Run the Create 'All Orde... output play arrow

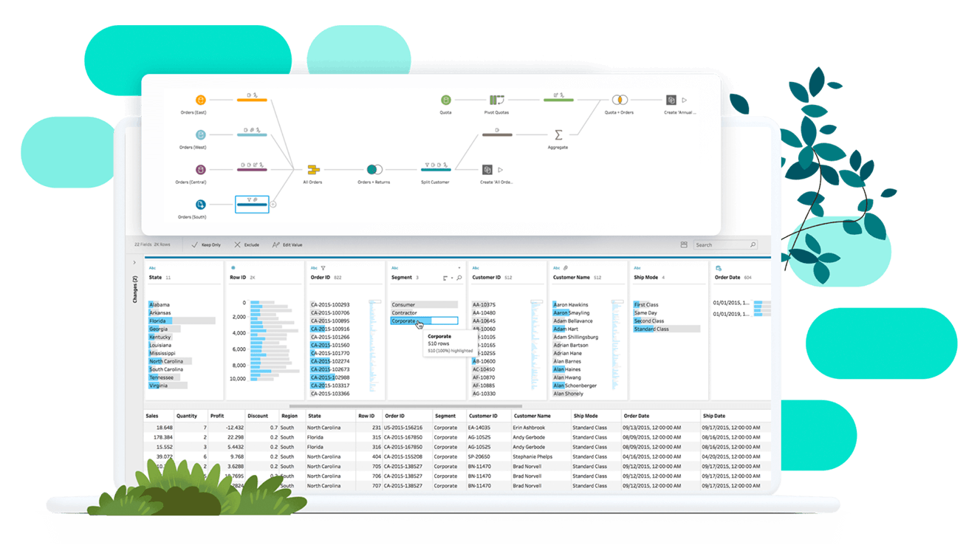tap(501, 170)
